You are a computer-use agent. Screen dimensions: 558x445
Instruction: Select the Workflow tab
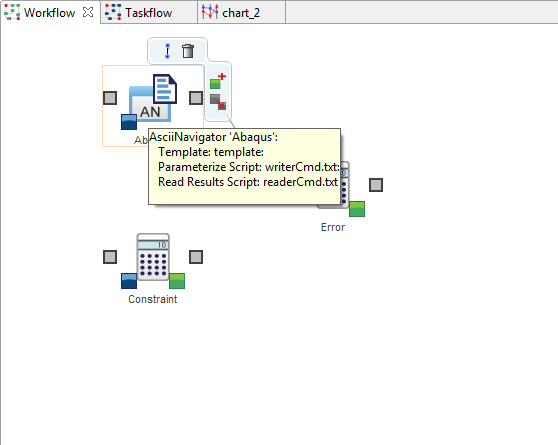coord(50,12)
